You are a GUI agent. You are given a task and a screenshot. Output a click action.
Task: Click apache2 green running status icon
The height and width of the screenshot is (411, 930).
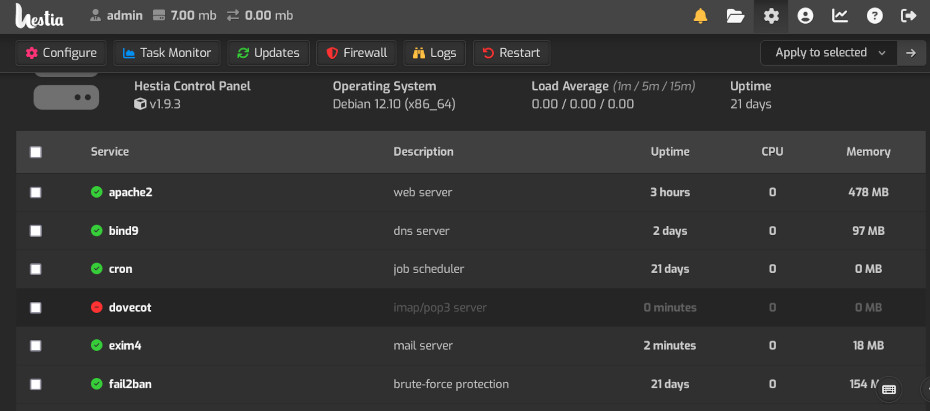[x=97, y=192]
